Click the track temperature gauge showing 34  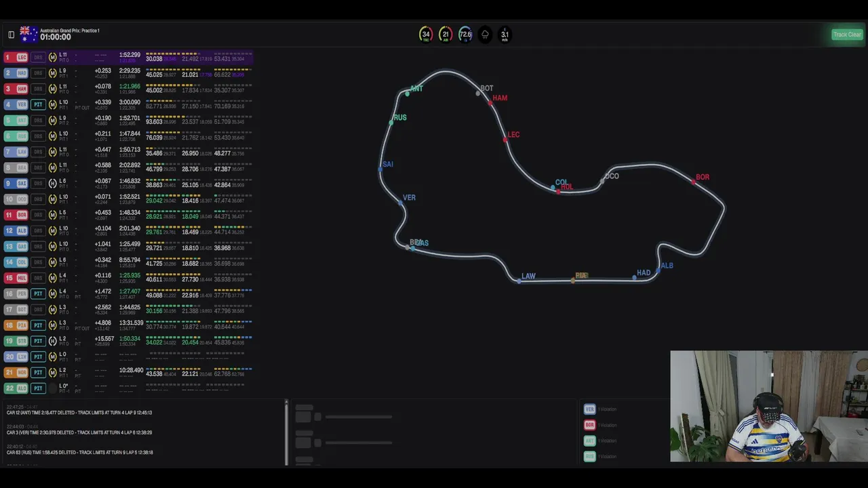[426, 35]
